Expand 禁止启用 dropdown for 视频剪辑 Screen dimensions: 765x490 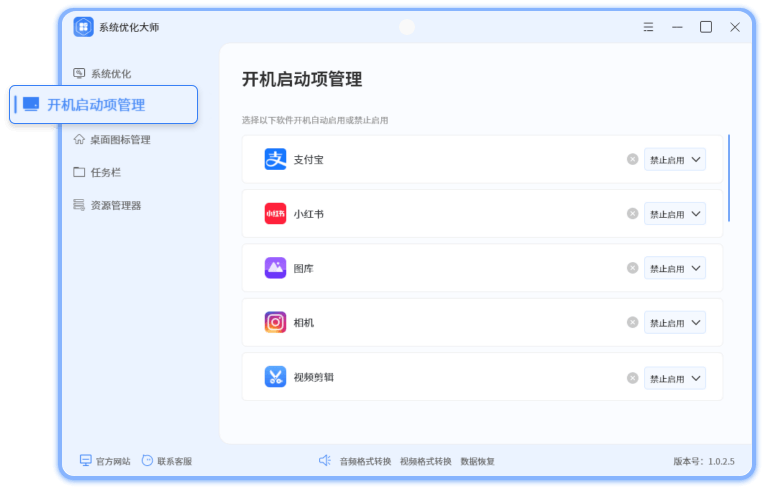pos(675,378)
